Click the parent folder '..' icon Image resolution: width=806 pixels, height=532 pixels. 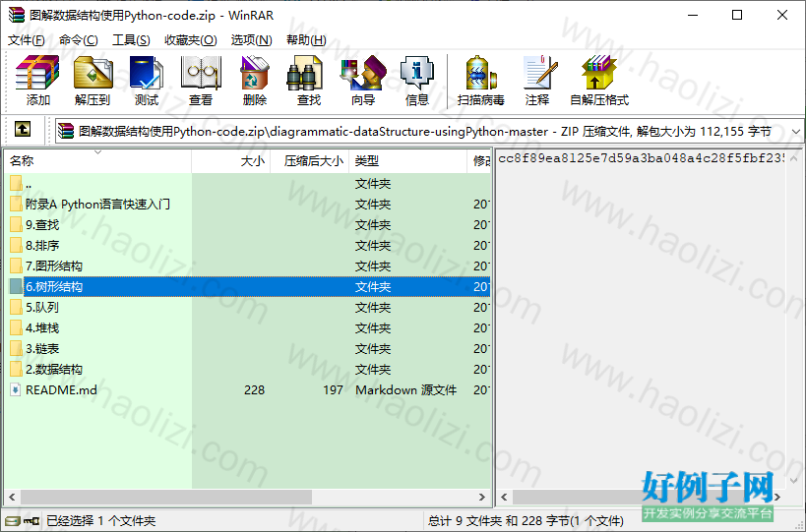[16, 183]
